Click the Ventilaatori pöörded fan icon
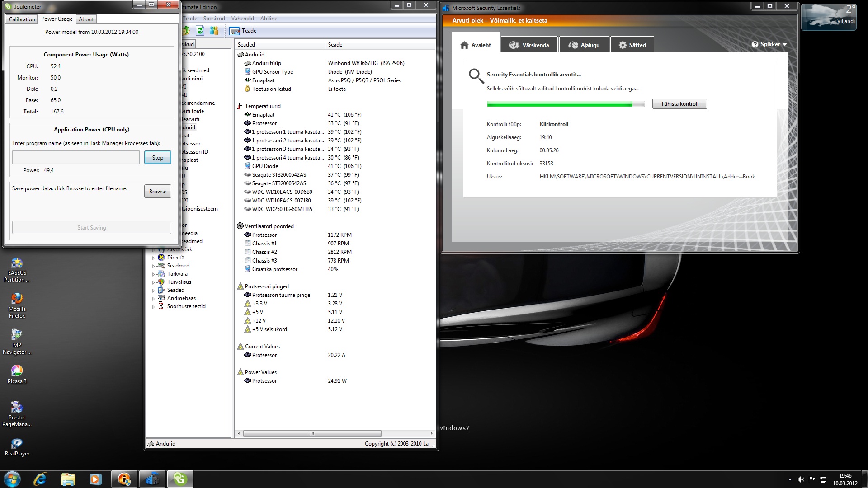Viewport: 868px width, 488px height. coord(240,226)
